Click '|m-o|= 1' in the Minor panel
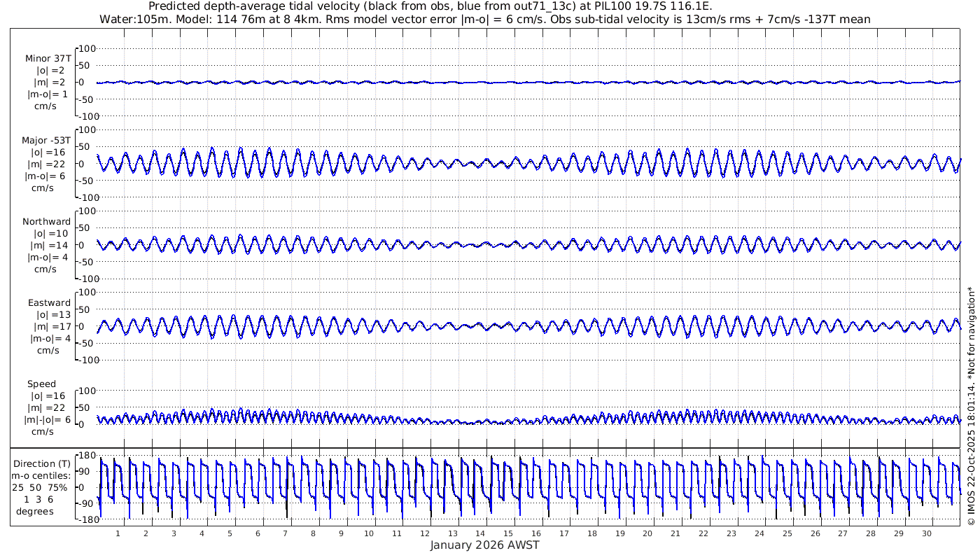This screenshot has height=560, width=980. pyautogui.click(x=48, y=94)
